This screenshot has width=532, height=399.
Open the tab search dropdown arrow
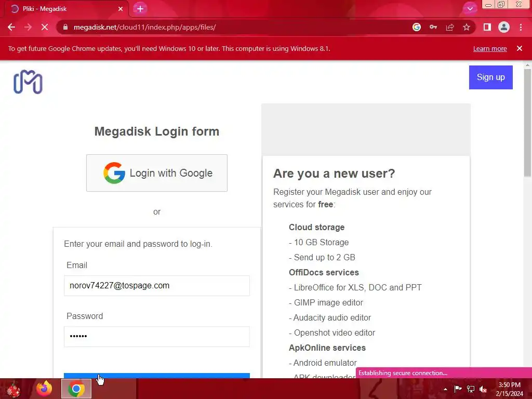(x=470, y=9)
